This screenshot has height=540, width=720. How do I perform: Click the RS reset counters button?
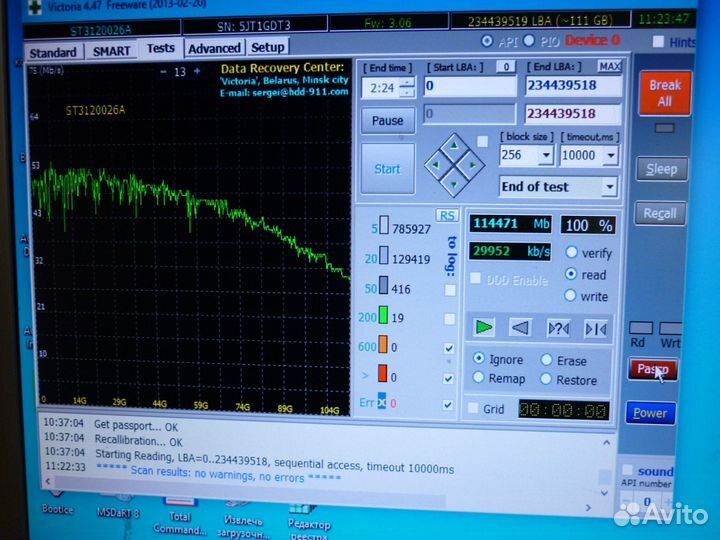click(x=447, y=216)
